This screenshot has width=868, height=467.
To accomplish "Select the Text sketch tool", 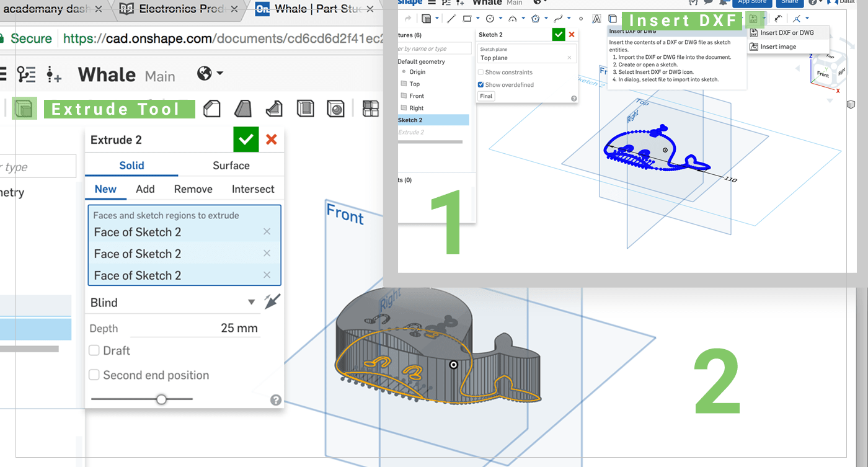I will (596, 19).
